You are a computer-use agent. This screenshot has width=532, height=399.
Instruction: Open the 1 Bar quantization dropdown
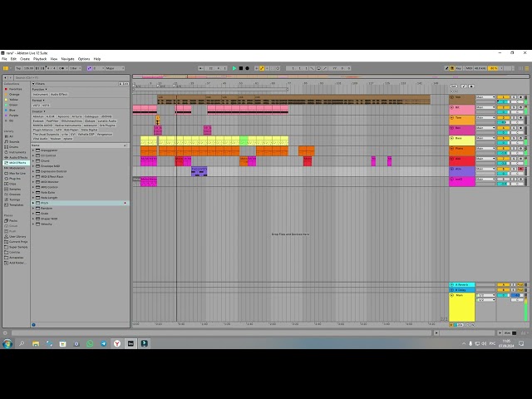[76, 68]
